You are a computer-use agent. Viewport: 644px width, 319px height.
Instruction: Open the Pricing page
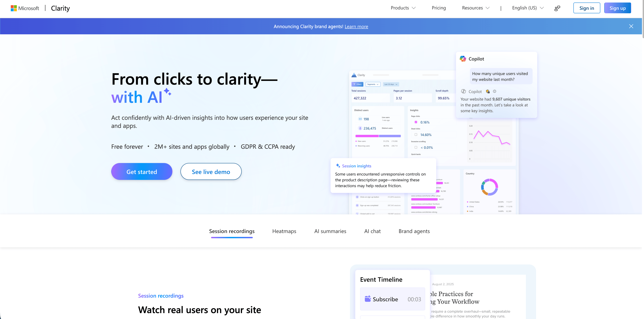tap(438, 8)
